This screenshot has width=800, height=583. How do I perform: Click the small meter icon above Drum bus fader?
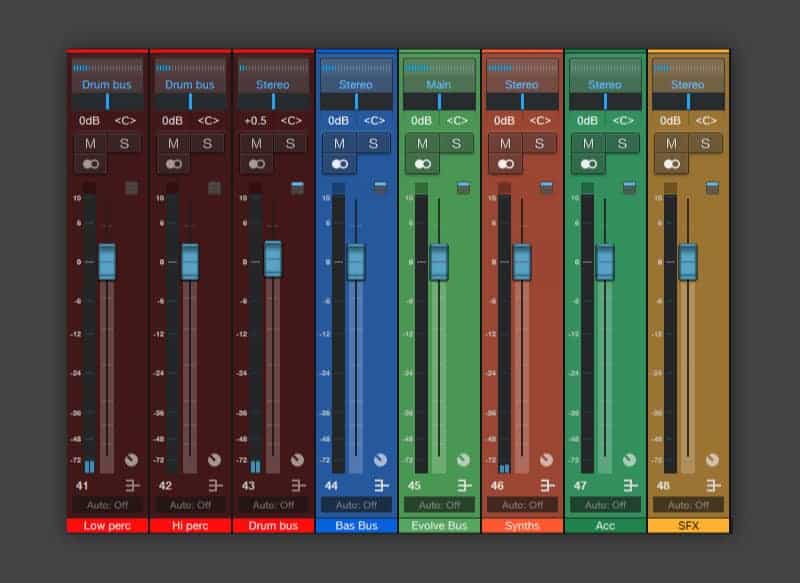tap(297, 188)
